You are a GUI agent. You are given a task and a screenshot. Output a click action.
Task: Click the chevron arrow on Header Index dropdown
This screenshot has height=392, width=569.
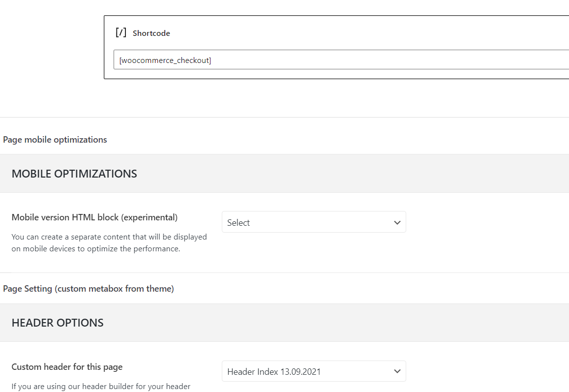coord(397,372)
